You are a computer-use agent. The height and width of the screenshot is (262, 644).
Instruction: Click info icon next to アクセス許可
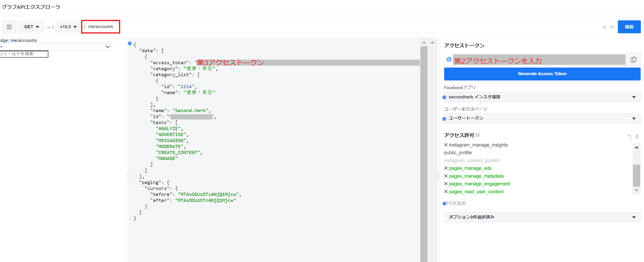(477, 135)
